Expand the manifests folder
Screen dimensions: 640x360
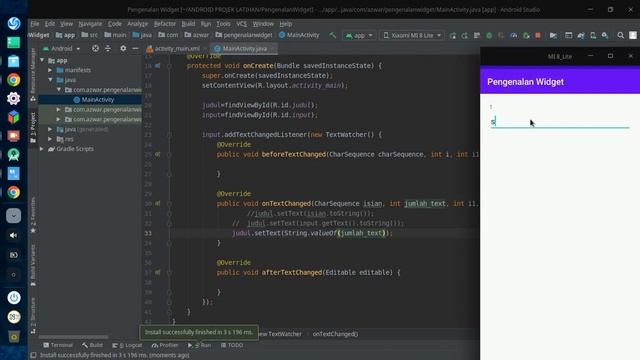click(50, 70)
